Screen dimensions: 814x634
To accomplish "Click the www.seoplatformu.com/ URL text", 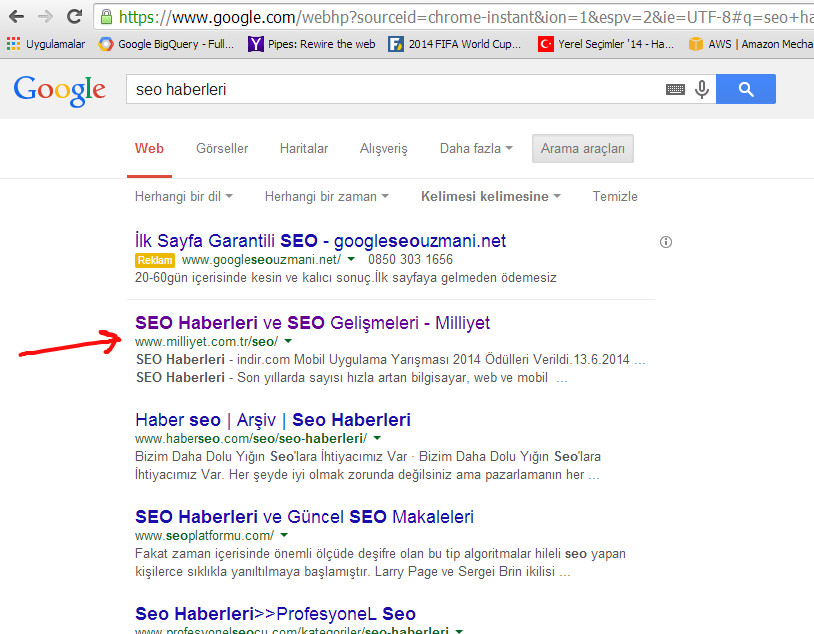I will coord(204,535).
